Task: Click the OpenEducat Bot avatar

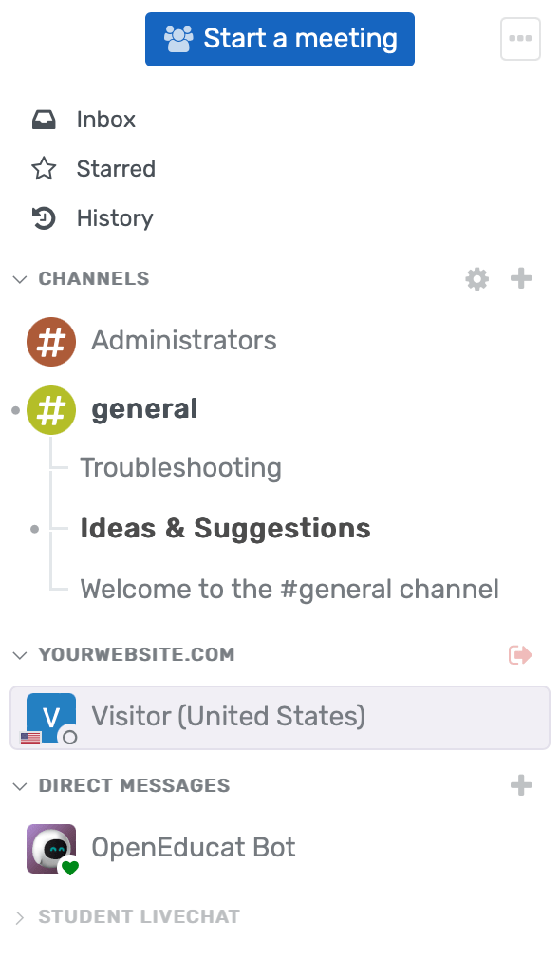Action: click(51, 847)
